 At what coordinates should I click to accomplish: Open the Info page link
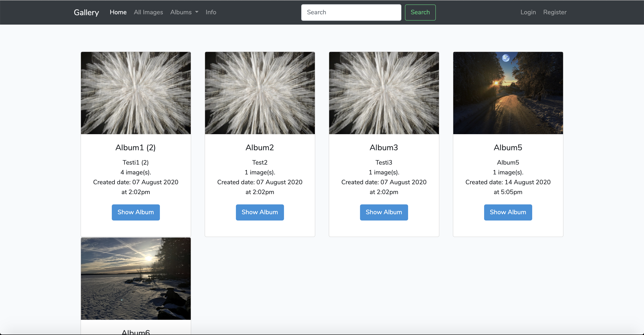point(211,12)
